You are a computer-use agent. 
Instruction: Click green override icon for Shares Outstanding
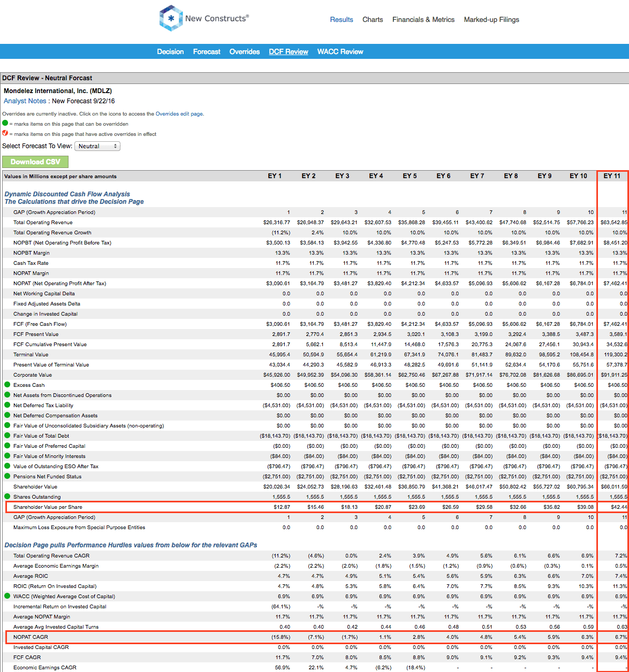click(7, 497)
